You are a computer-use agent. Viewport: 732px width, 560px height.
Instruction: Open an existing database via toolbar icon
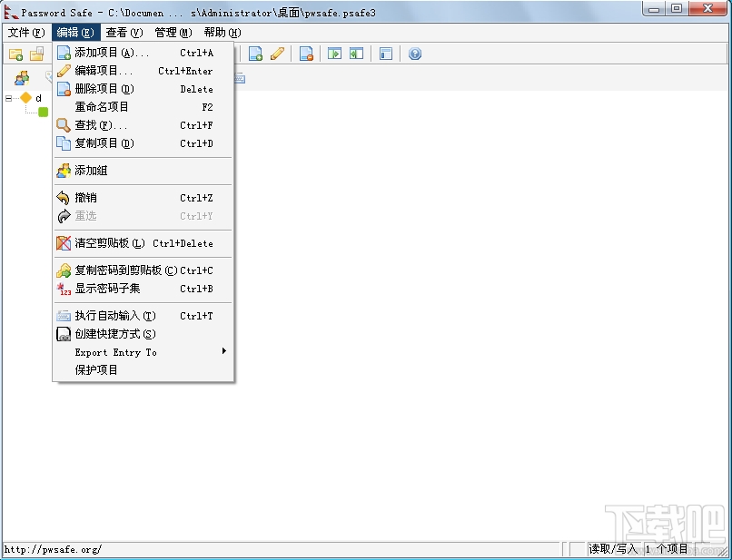click(36, 54)
